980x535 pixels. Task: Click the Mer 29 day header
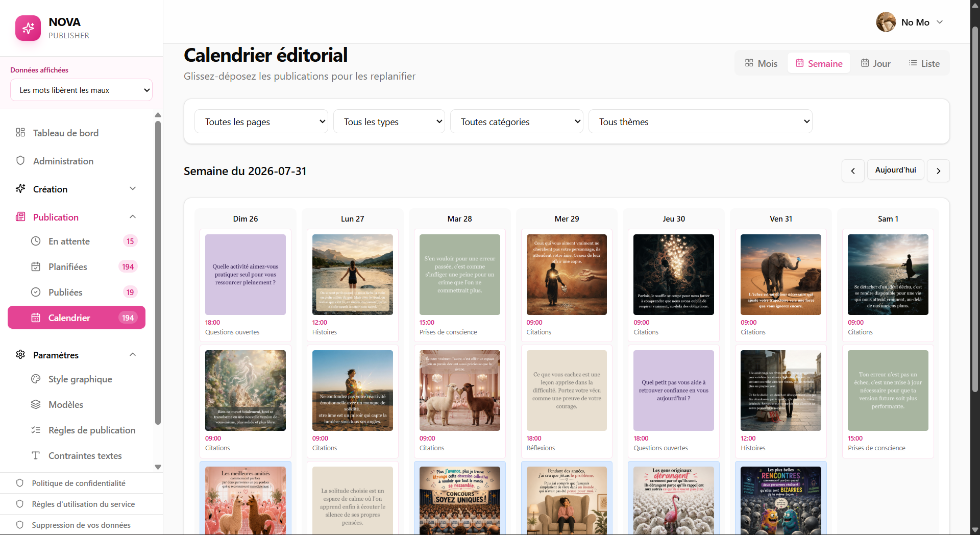[x=567, y=218]
